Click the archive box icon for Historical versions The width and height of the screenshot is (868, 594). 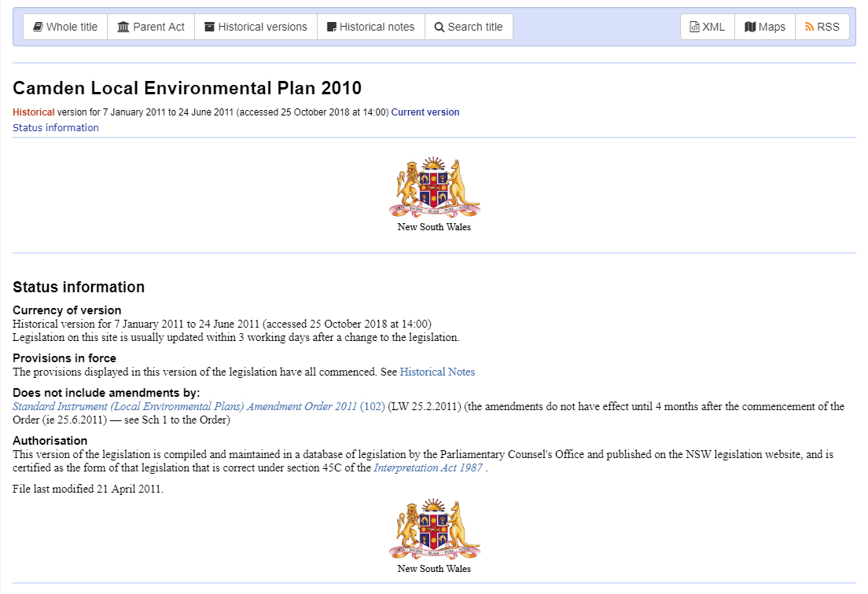209,27
